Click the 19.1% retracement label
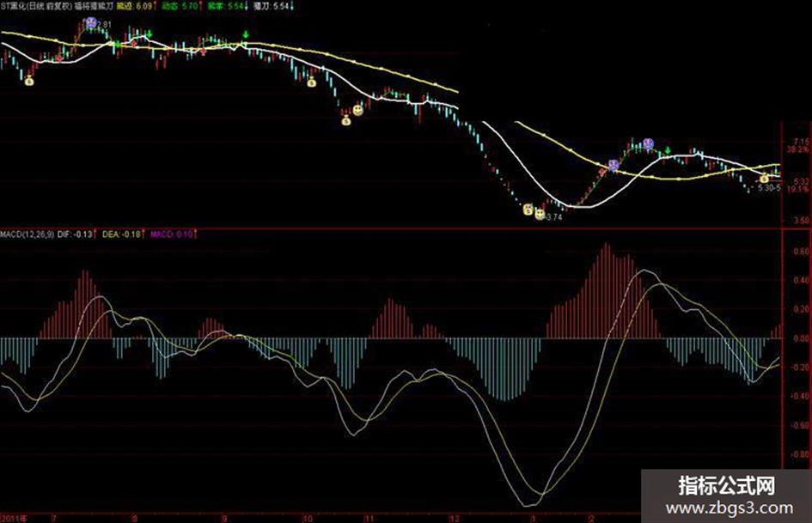The height and width of the screenshot is (523, 812). coord(798,190)
